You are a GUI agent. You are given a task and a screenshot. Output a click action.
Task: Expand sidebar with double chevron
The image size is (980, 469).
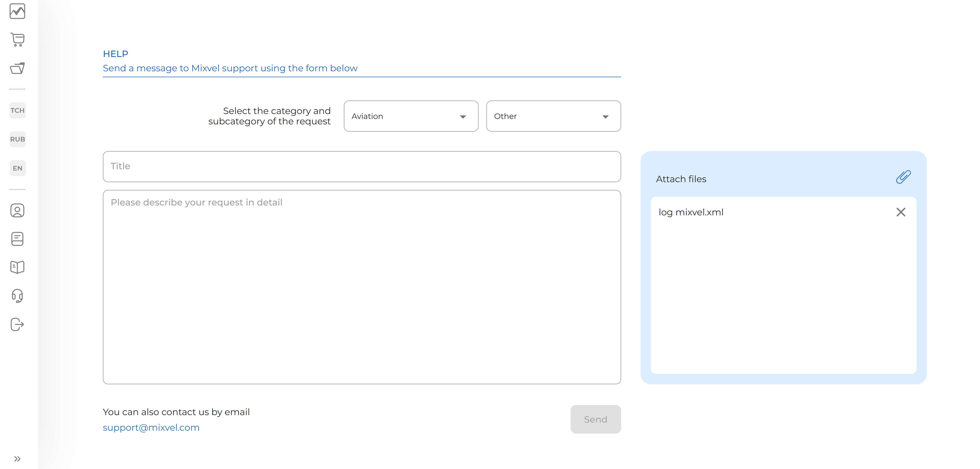[17, 459]
